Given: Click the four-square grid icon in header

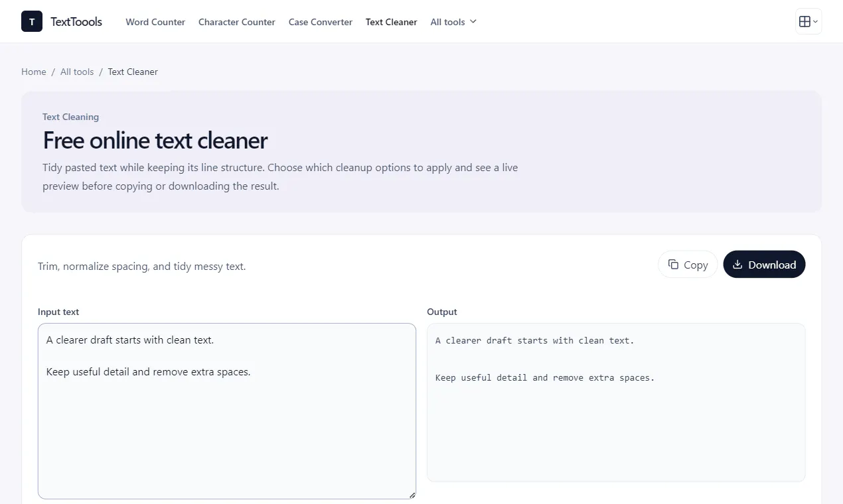Looking at the screenshot, I should pyautogui.click(x=805, y=21).
